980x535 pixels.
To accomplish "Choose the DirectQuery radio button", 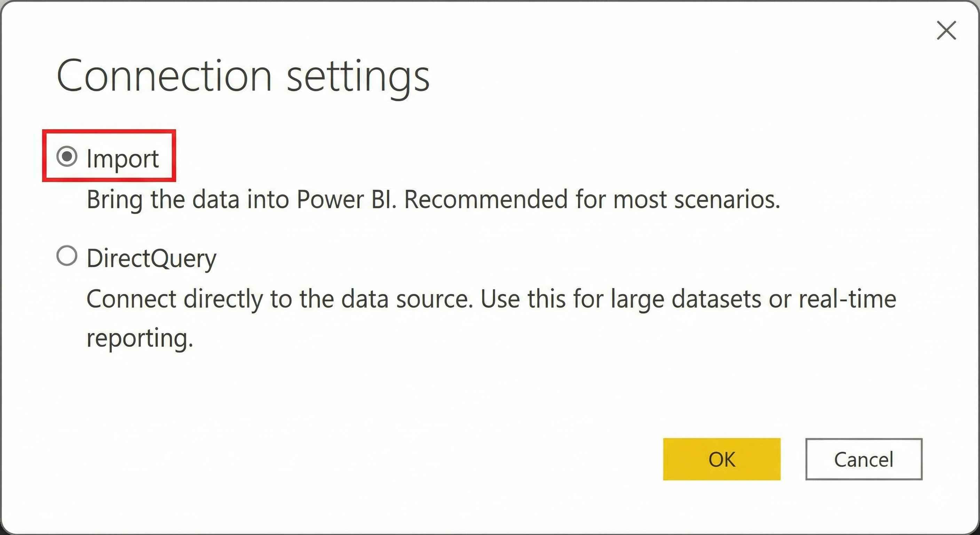I will click(x=67, y=256).
